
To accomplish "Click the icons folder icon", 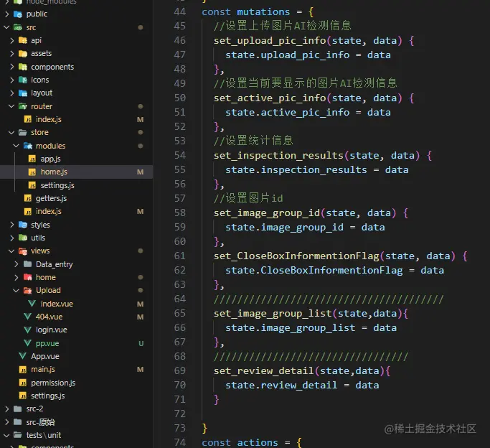I will click(x=22, y=80).
